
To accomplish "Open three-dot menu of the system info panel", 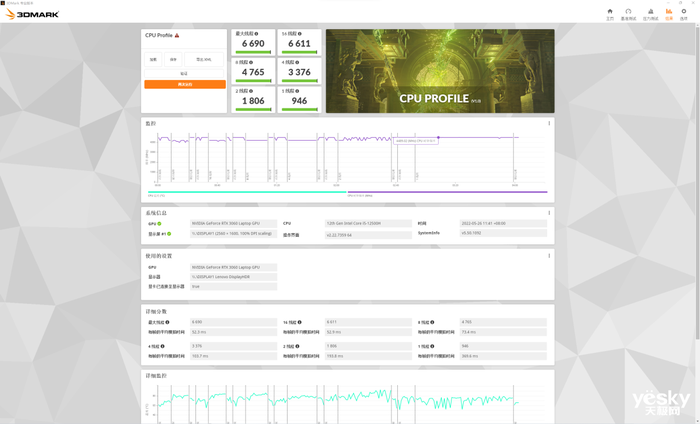I will click(x=549, y=213).
